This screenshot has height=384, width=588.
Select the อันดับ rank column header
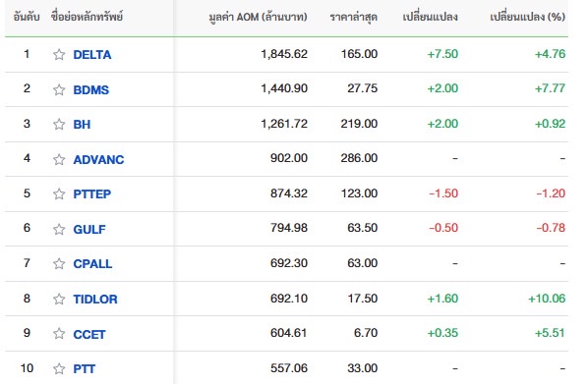click(x=27, y=17)
